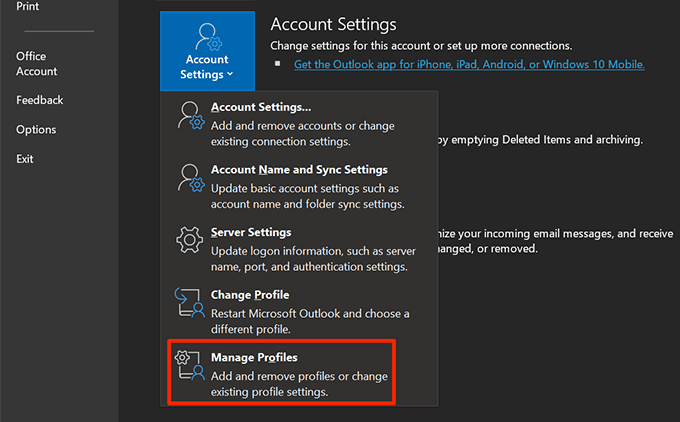Choose the 'Account Settings...' menu label
Viewport: 680px width, 422px height.
tap(261, 107)
